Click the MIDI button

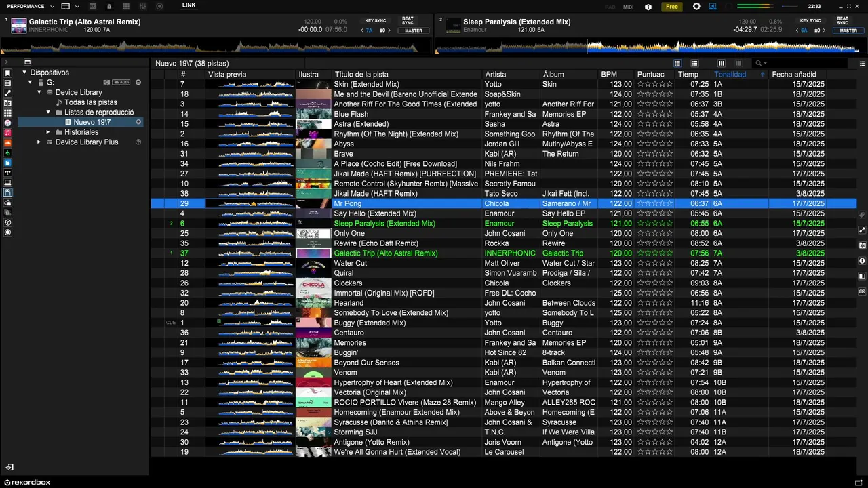pos(629,7)
